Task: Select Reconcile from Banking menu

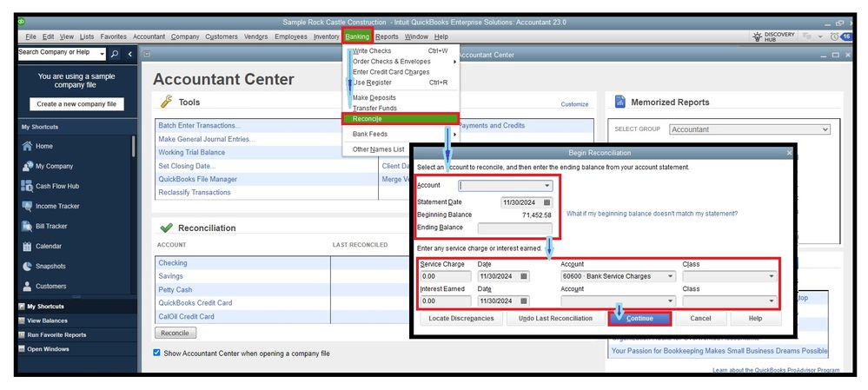Action: click(401, 119)
